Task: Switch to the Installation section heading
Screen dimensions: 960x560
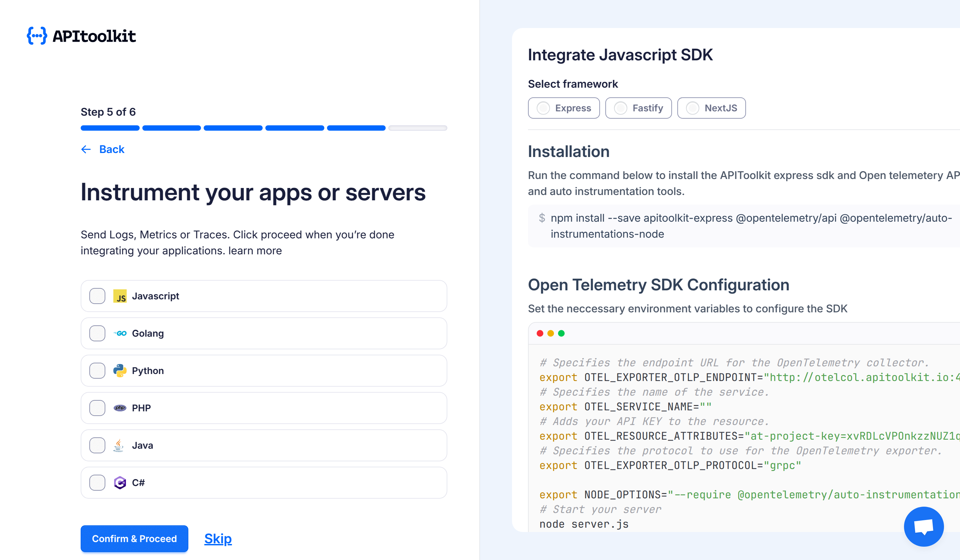Action: [x=568, y=151]
